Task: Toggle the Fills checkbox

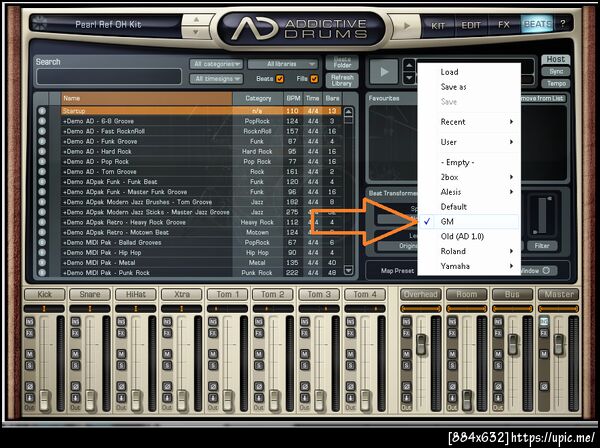Action: pos(314,79)
